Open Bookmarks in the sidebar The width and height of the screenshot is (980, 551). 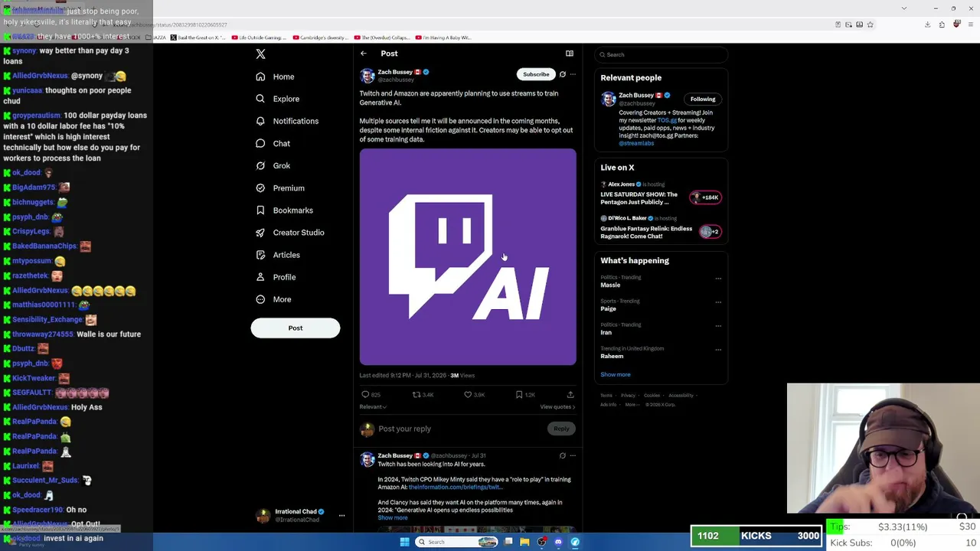click(x=284, y=210)
